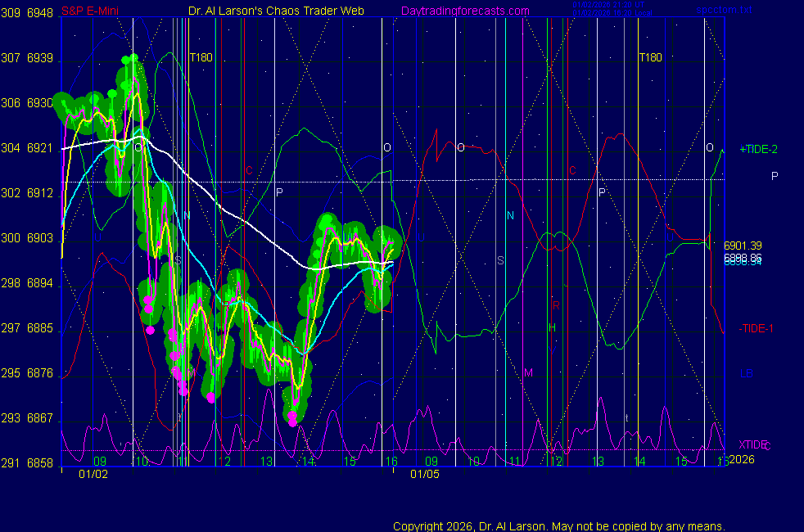The height and width of the screenshot is (532, 804).
Task: Click the green H marker near hour 12
Action: click(x=552, y=327)
